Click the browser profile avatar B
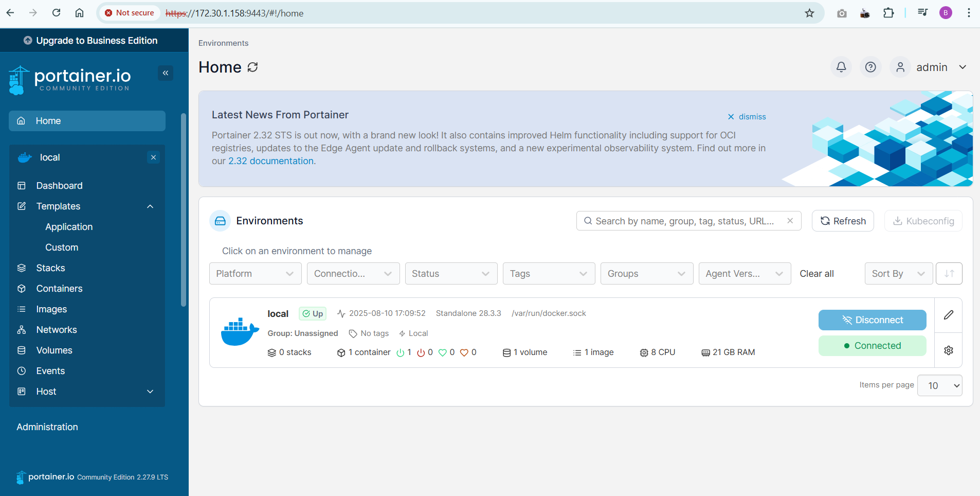The image size is (980, 496). click(946, 13)
